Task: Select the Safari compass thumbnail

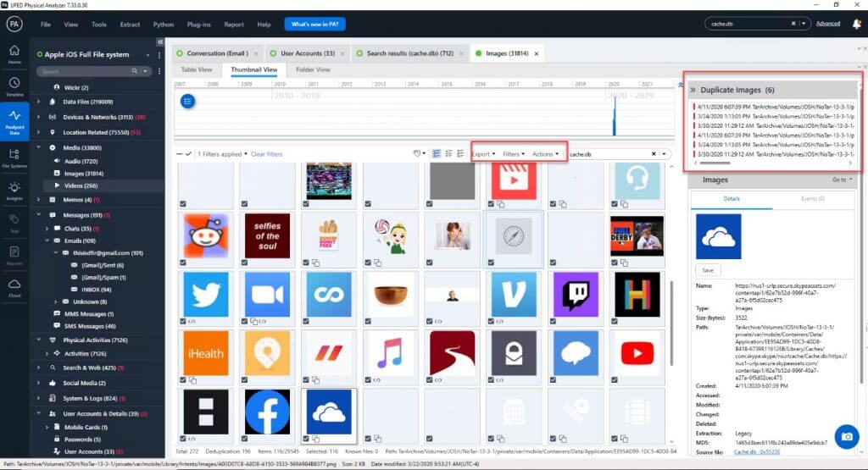Action: click(514, 235)
